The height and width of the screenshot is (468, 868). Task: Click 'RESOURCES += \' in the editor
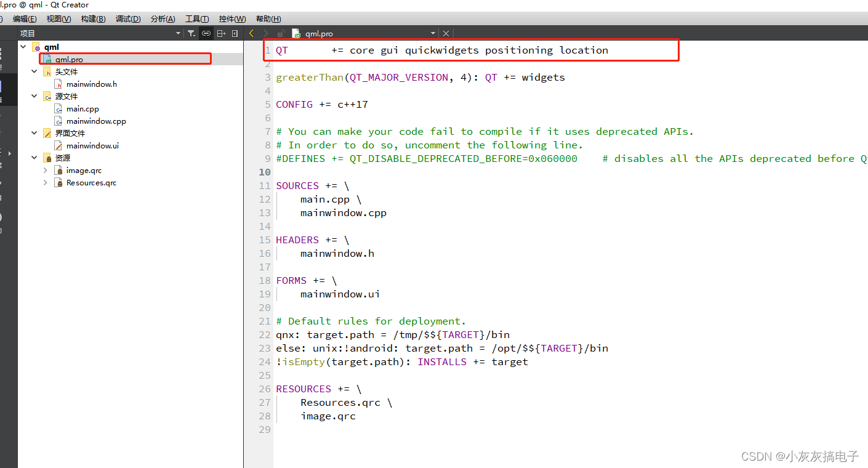pos(319,389)
